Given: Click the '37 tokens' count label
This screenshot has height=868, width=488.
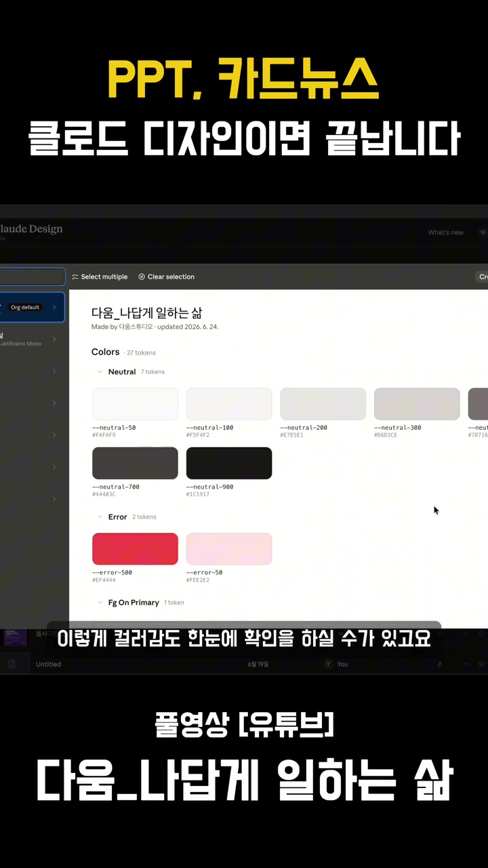Looking at the screenshot, I should coord(141,353).
